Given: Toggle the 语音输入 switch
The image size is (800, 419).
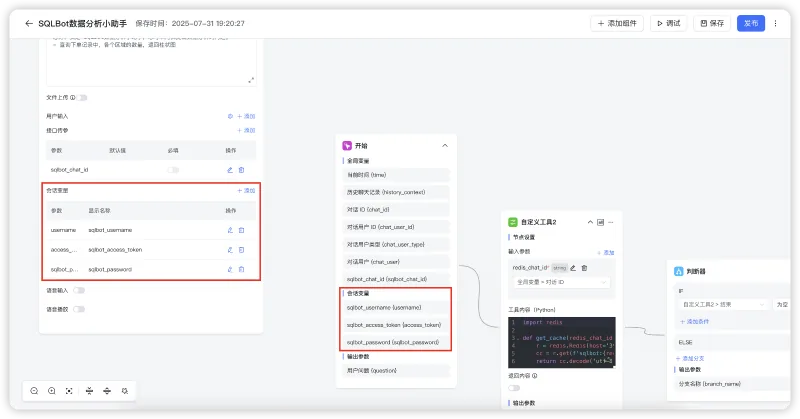Looking at the screenshot, I should [x=79, y=290].
